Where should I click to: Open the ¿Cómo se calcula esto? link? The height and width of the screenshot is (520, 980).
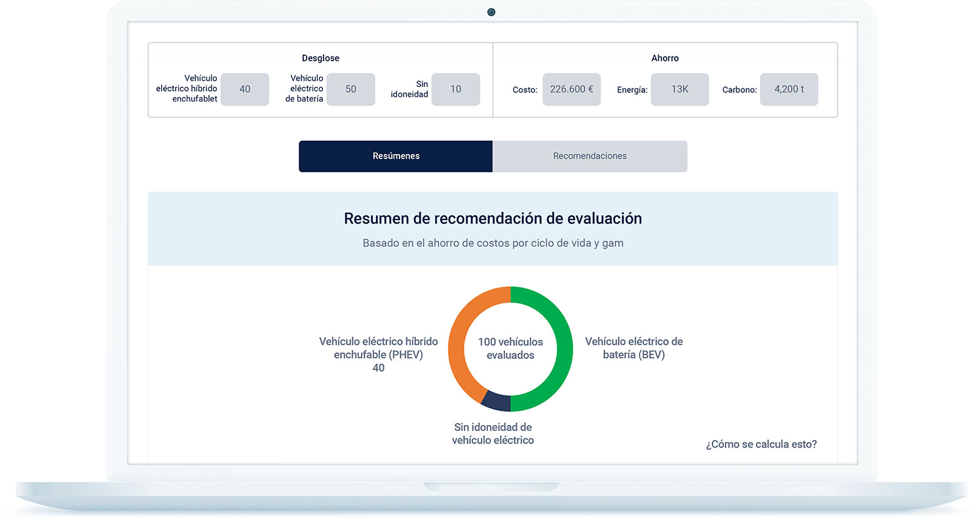click(x=761, y=444)
